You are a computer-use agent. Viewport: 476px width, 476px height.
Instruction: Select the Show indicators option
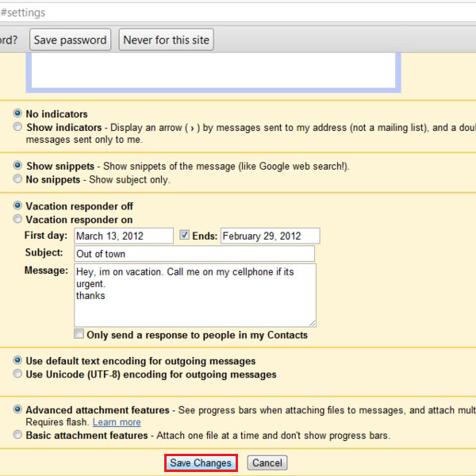click(x=17, y=127)
